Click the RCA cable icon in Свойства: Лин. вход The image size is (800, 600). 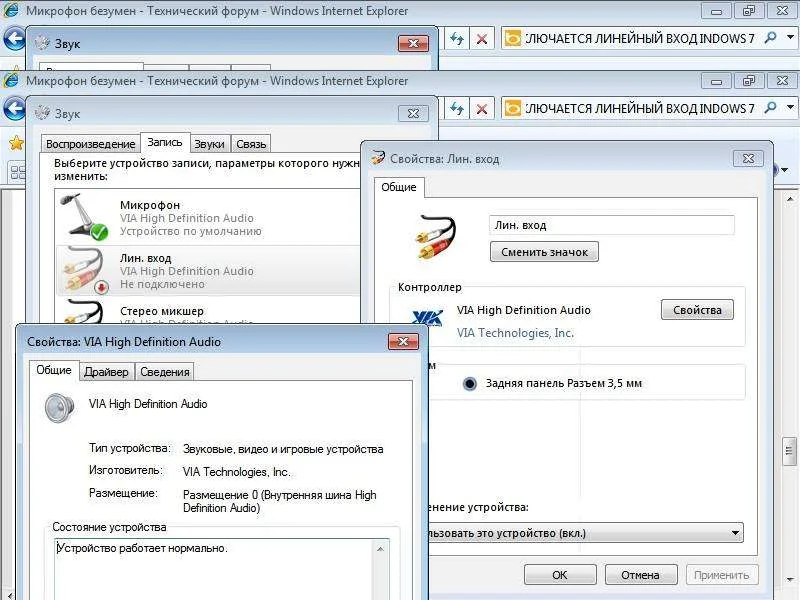click(x=435, y=236)
